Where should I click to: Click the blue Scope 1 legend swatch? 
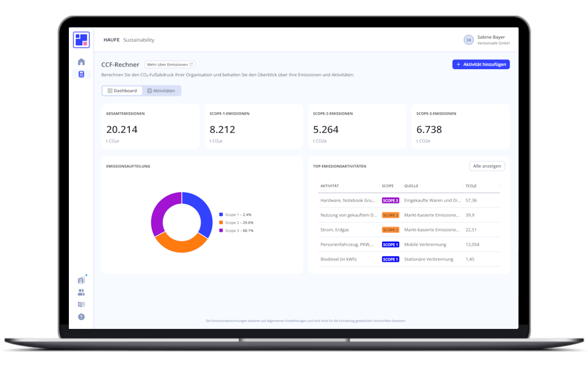(x=221, y=215)
